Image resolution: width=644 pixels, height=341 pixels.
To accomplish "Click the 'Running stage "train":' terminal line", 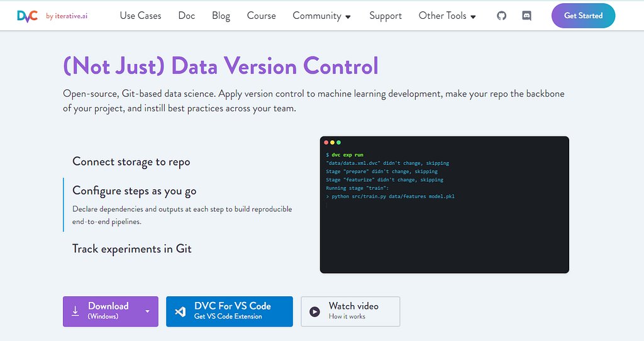I will tap(357, 188).
